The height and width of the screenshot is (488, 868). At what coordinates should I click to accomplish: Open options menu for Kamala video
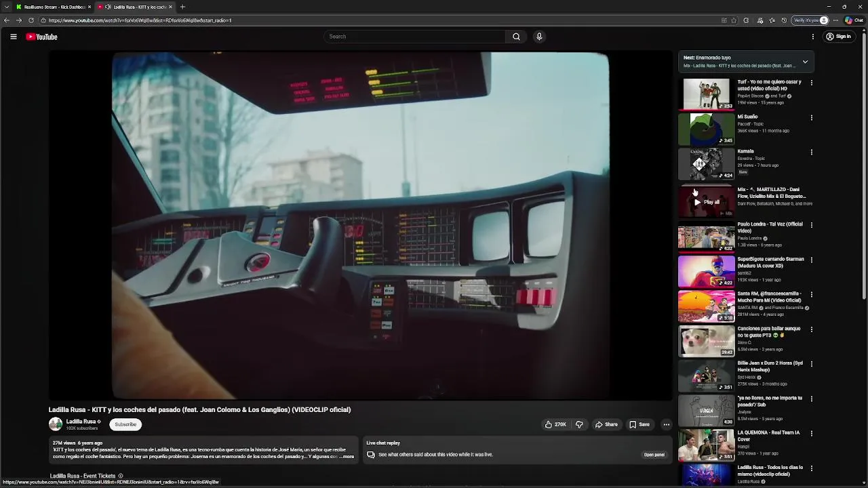point(811,152)
